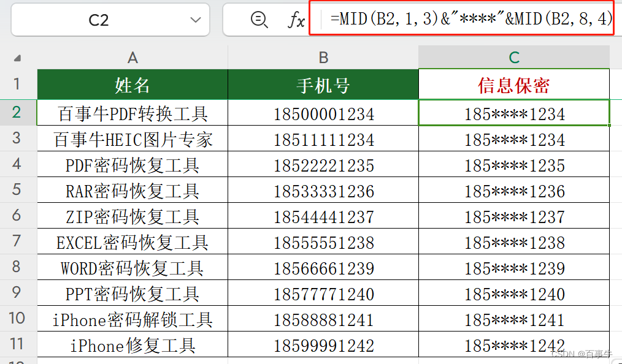622x364 pixels.
Task: Select cell EXCEL密码恢复工具
Action: pos(132,241)
